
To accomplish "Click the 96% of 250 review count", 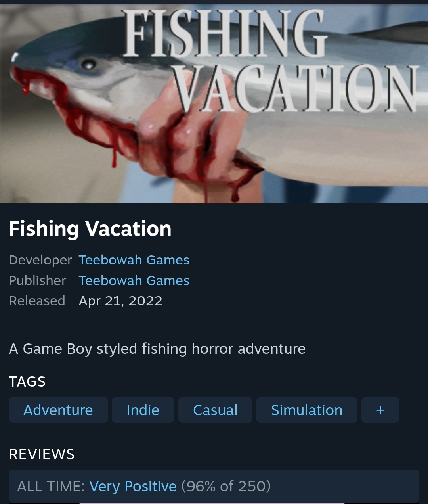I will [226, 486].
